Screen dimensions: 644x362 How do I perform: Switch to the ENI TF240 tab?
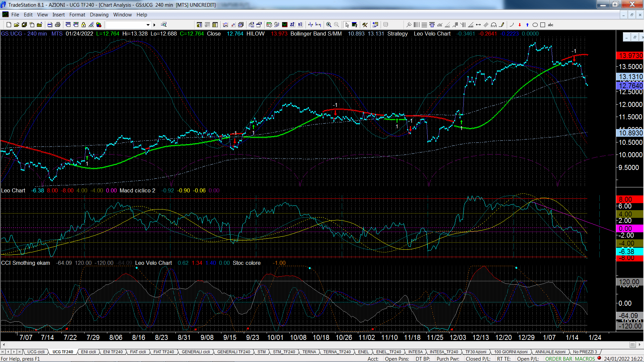113,352
